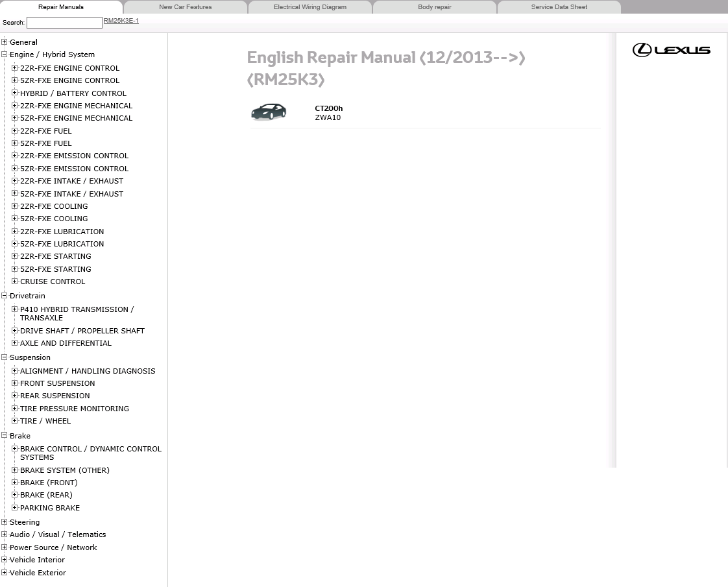Expand the General tree node
The height and width of the screenshot is (587, 728).
pos(4,42)
